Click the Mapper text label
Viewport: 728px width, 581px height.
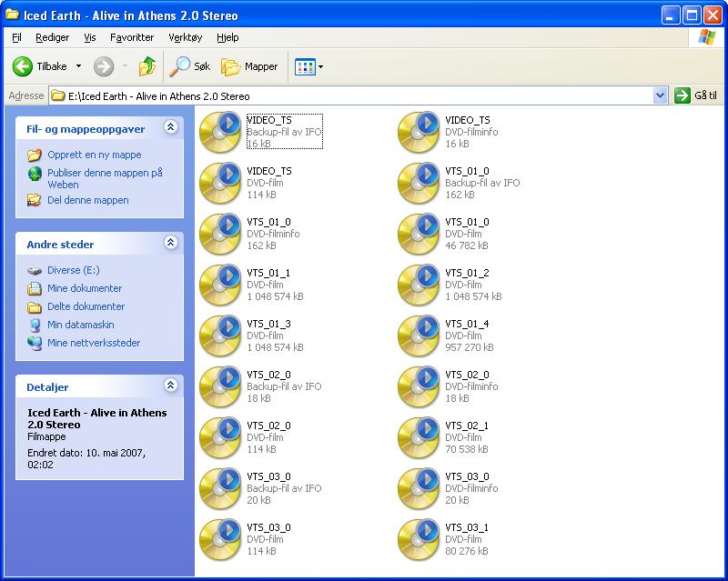[x=261, y=66]
